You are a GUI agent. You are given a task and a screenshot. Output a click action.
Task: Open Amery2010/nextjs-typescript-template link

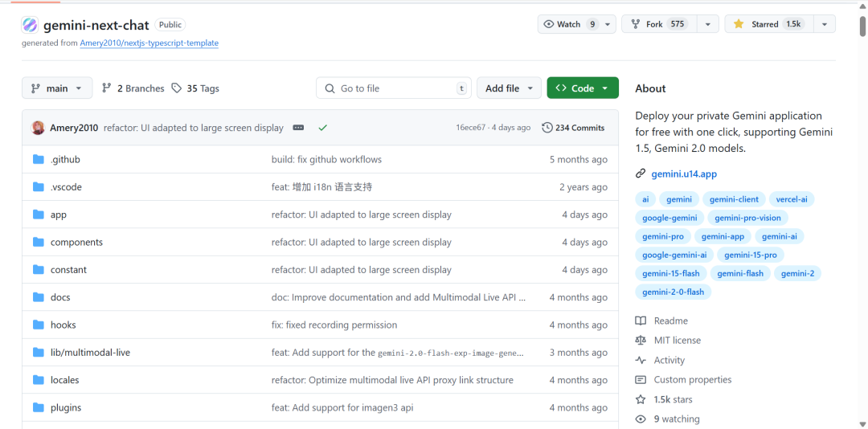point(149,43)
